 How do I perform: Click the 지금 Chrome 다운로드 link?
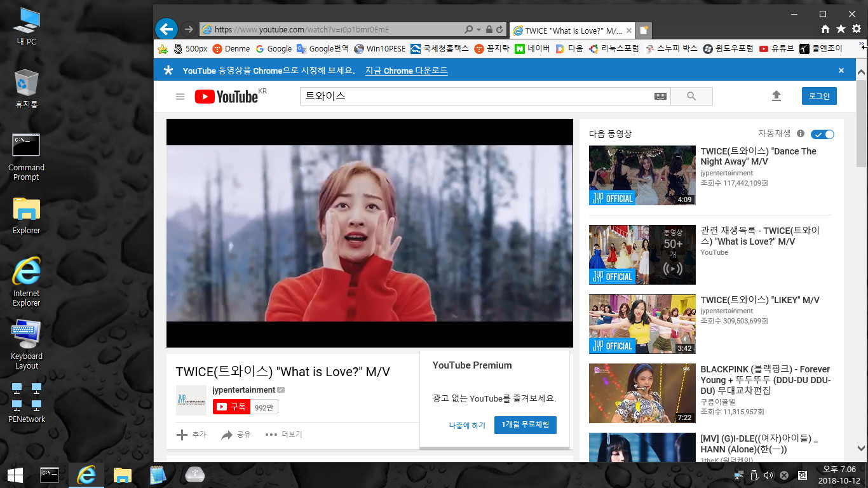(x=406, y=71)
